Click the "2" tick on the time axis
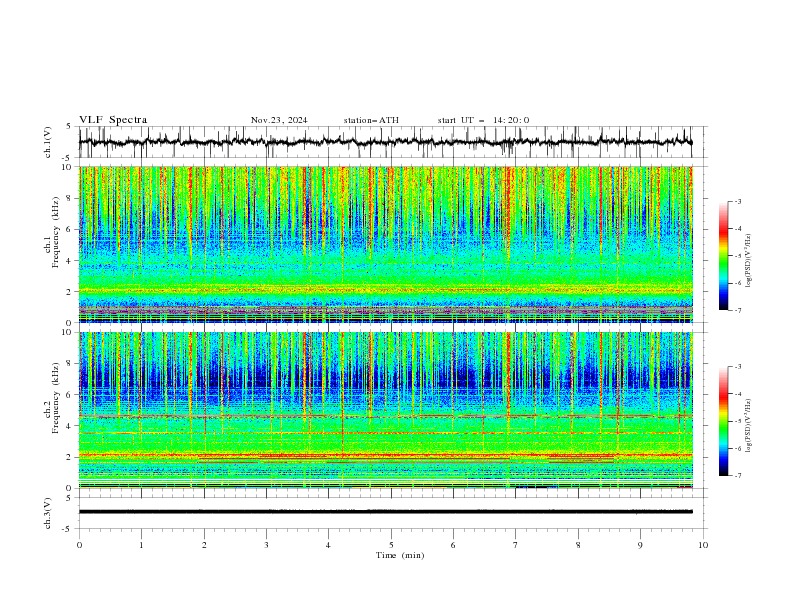This screenshot has height=612, width=792. pos(204,545)
